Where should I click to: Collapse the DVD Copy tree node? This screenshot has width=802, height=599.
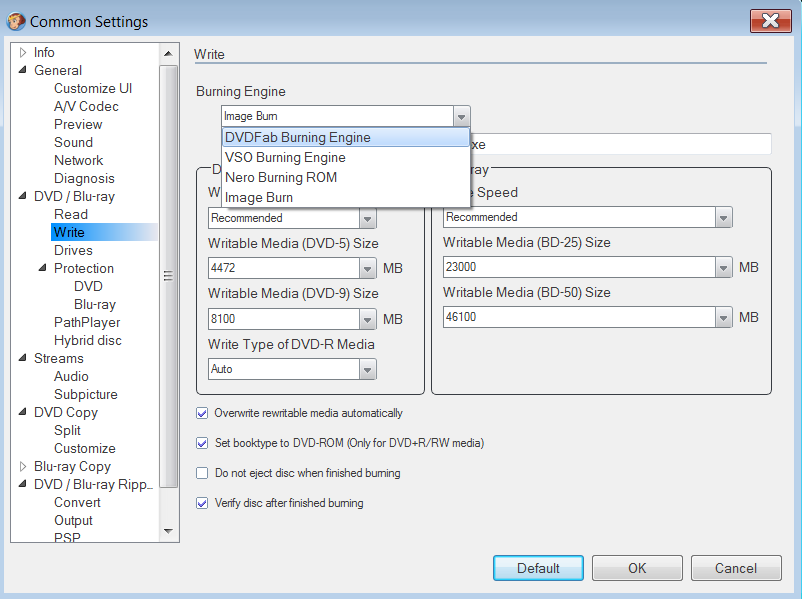pyautogui.click(x=23, y=412)
